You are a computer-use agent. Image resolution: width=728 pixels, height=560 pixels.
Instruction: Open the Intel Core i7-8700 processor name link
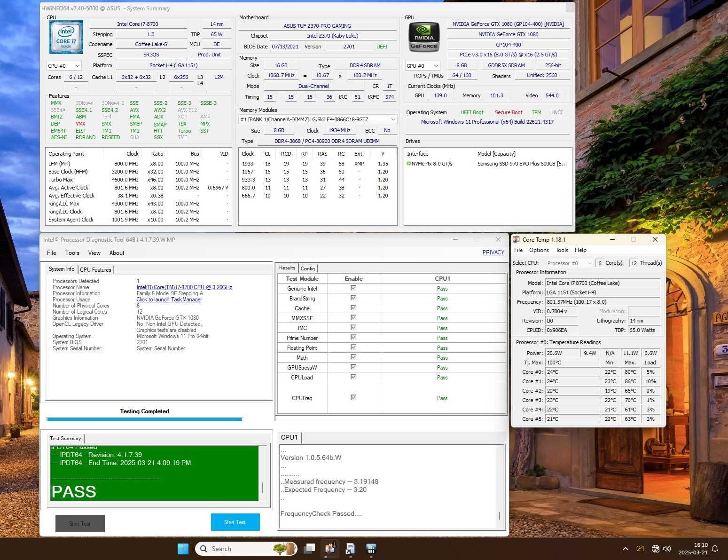coord(184,287)
